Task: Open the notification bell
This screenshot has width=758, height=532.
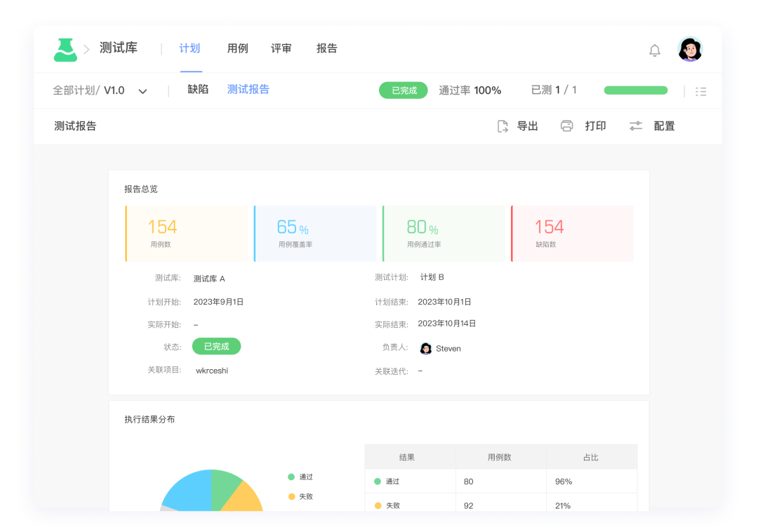Action: (655, 51)
